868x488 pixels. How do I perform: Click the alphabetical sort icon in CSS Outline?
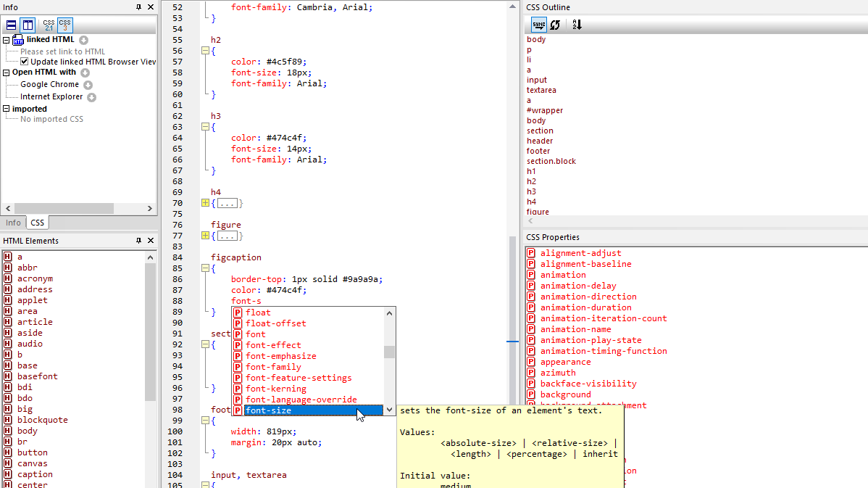click(577, 25)
